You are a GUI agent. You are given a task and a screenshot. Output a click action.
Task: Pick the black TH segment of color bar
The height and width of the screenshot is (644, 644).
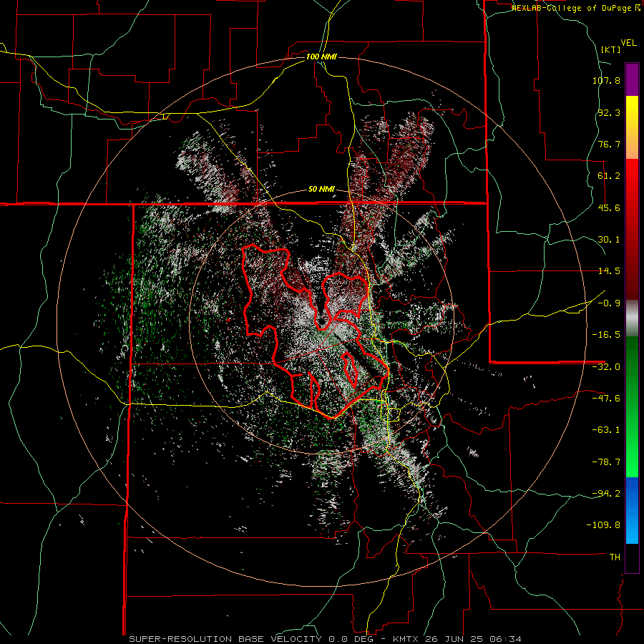[632, 557]
